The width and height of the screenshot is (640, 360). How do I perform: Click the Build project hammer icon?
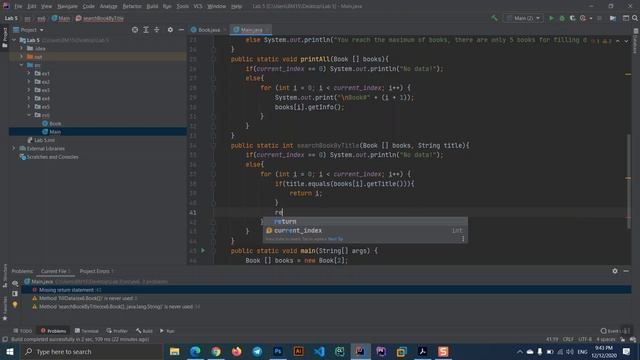(x=494, y=18)
